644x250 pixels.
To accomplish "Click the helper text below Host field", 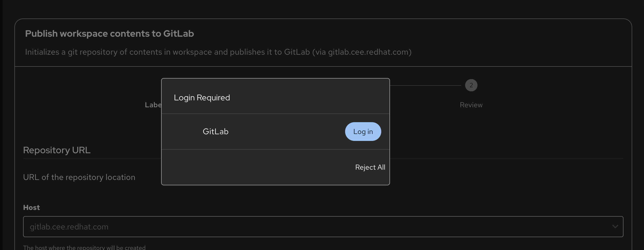I will tap(84, 247).
